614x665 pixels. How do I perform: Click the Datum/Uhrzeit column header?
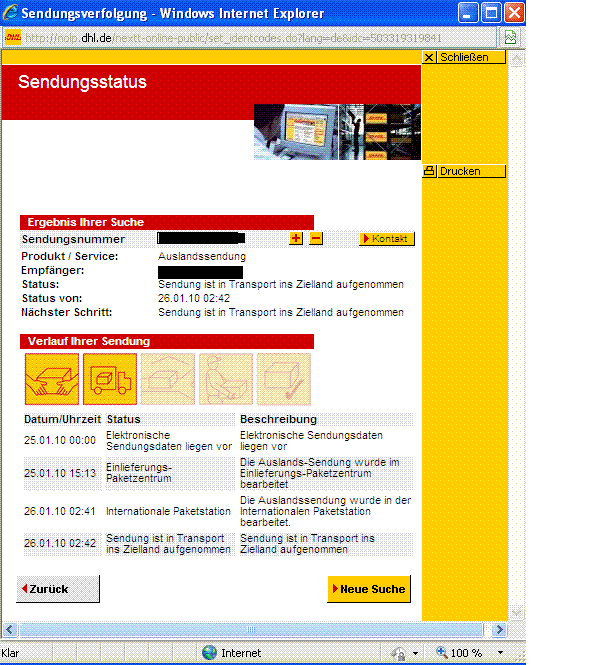[62, 419]
